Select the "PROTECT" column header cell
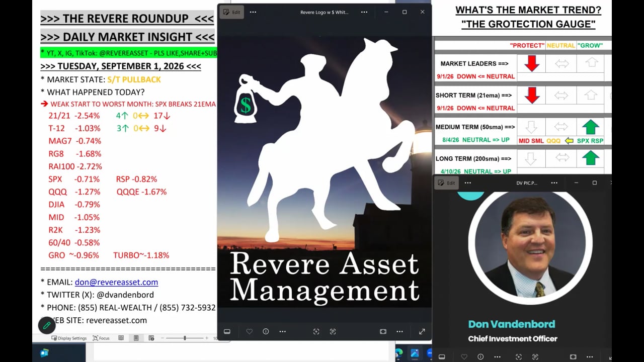Image resolution: width=644 pixels, height=362 pixels. (527, 45)
